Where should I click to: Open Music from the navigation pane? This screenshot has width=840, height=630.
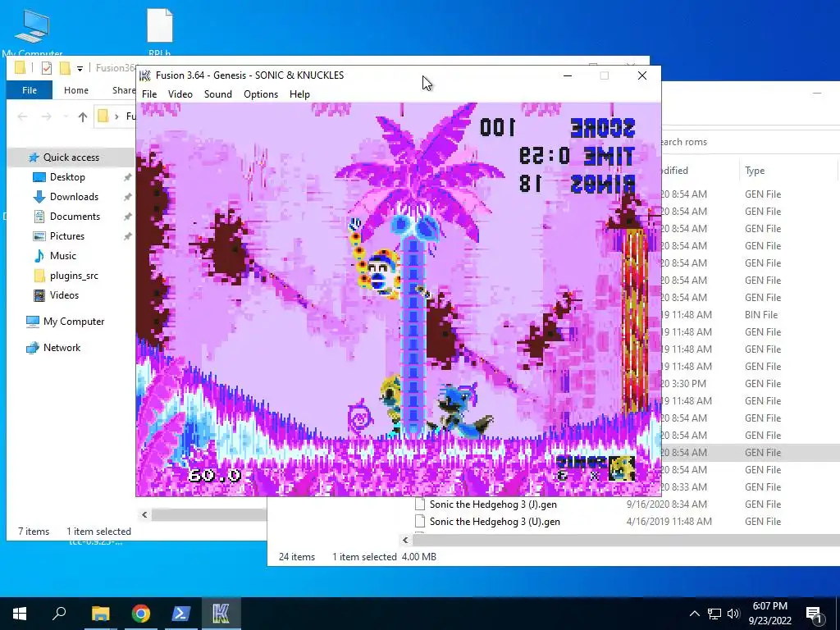(x=62, y=256)
